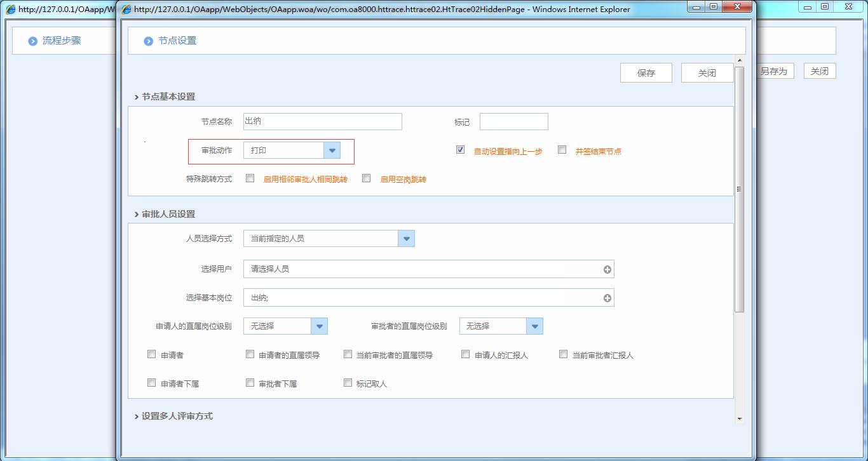The width and height of the screenshot is (868, 461).
Task: Uncheck 自动设置指向上一步
Action: pos(459,149)
